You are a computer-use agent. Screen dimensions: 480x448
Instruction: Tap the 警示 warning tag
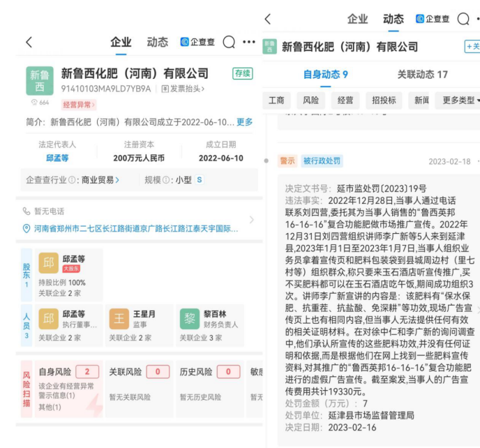287,161
